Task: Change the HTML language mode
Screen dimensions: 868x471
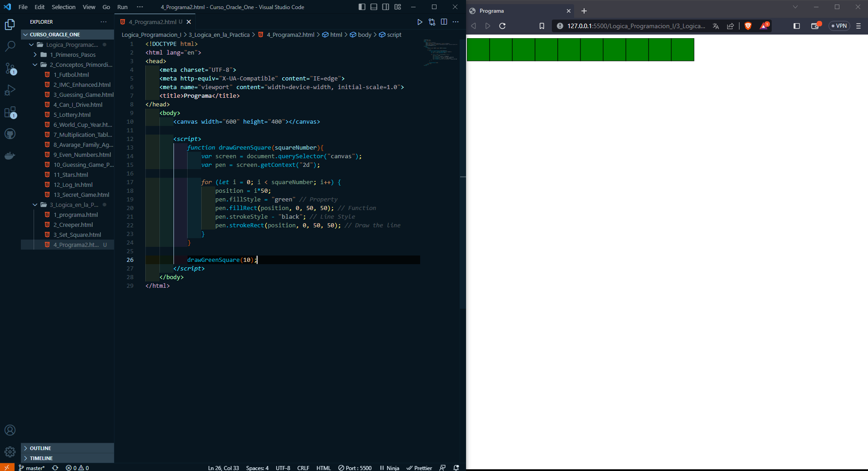Action: [323, 468]
